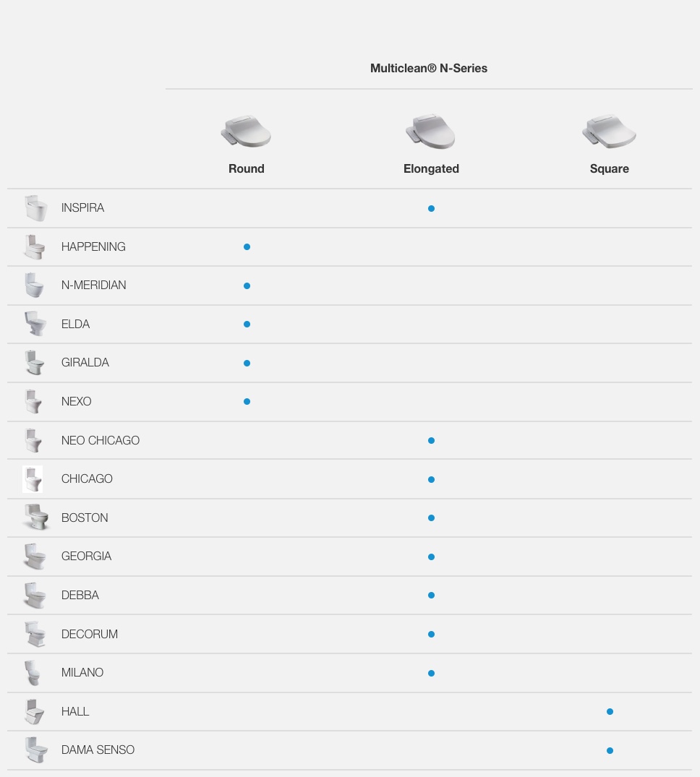Click the CHICAGO toilet thumbnail
Image resolution: width=700 pixels, height=777 pixels.
(33, 479)
